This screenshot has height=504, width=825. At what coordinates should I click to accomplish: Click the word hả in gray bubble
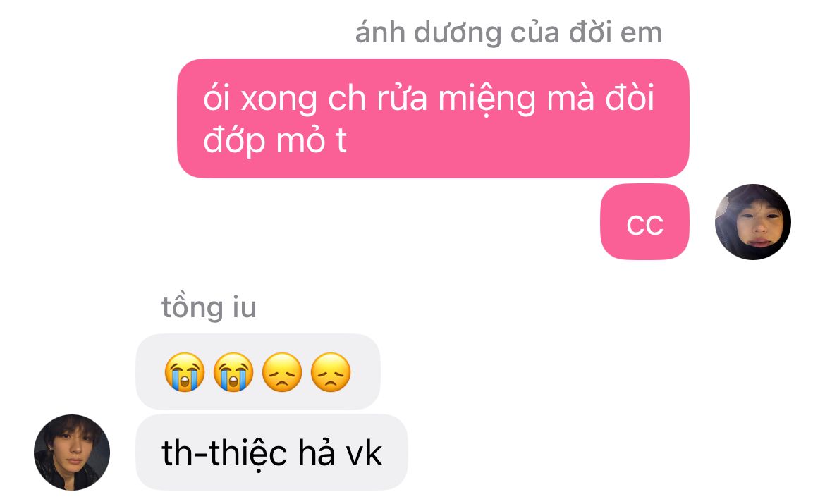317,453
